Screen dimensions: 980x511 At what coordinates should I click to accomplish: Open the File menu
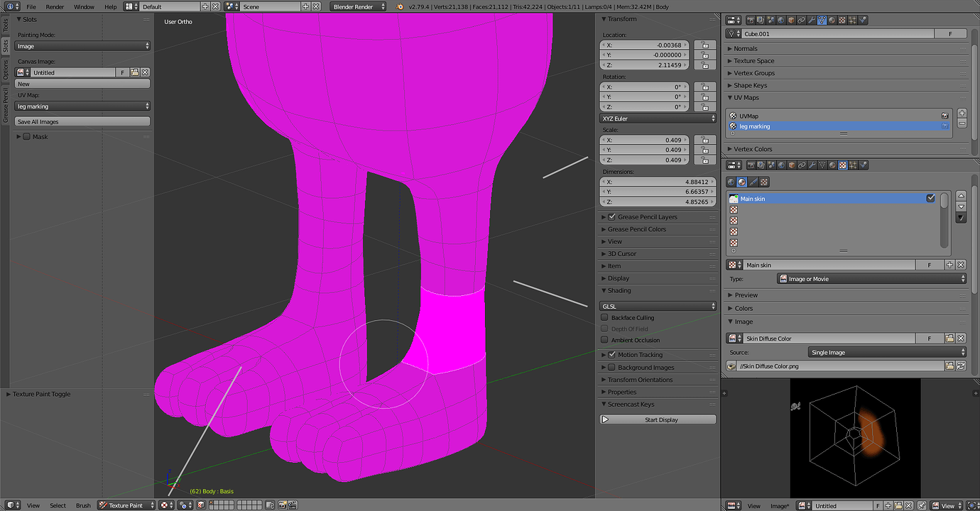[x=31, y=6]
